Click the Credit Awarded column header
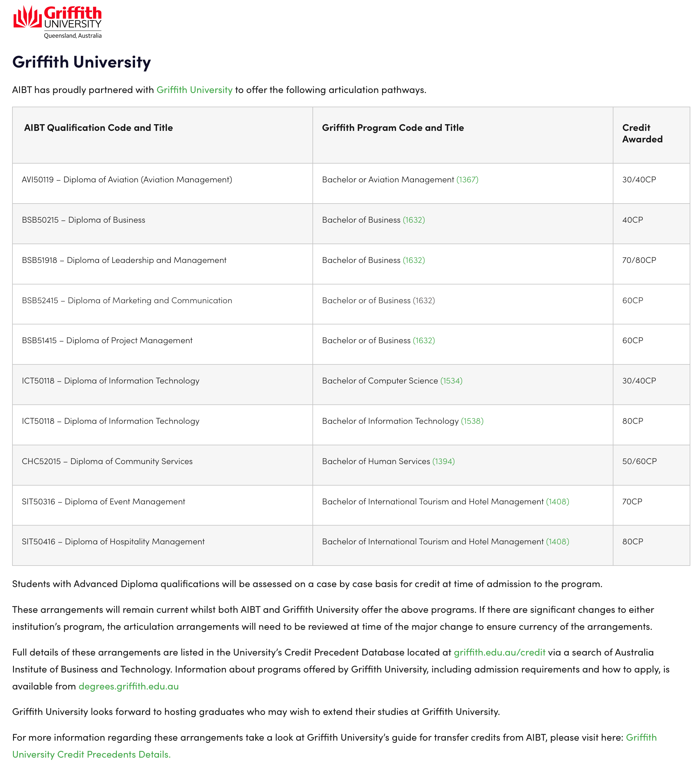This screenshot has width=700, height=767. [x=642, y=134]
